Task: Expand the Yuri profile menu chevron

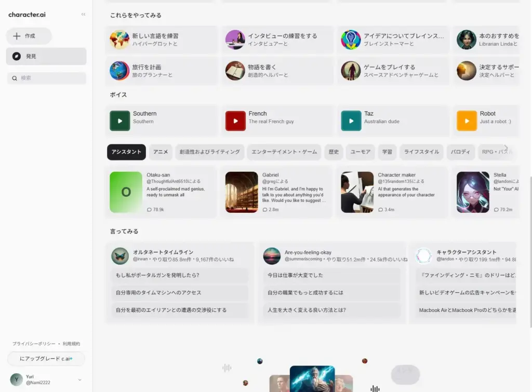Action: pos(81,380)
